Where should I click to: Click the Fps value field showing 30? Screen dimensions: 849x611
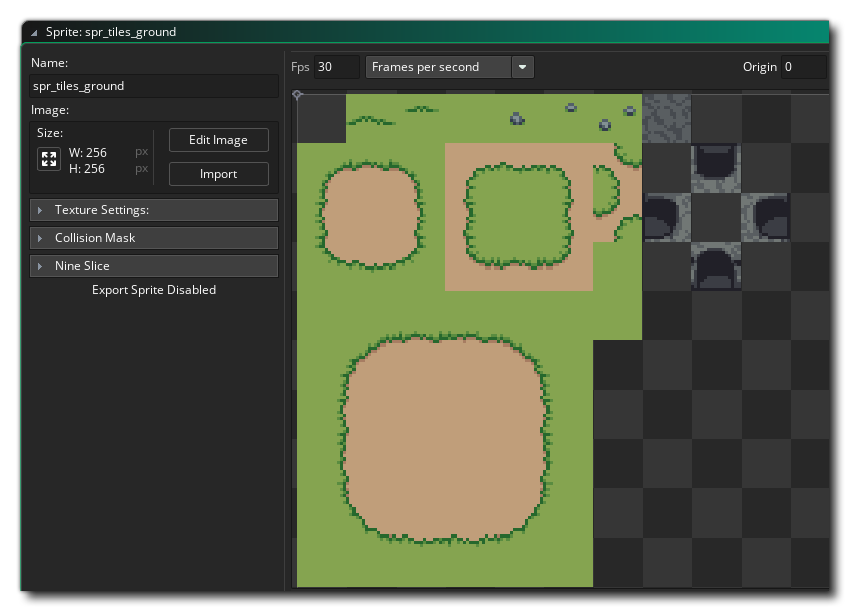click(336, 67)
